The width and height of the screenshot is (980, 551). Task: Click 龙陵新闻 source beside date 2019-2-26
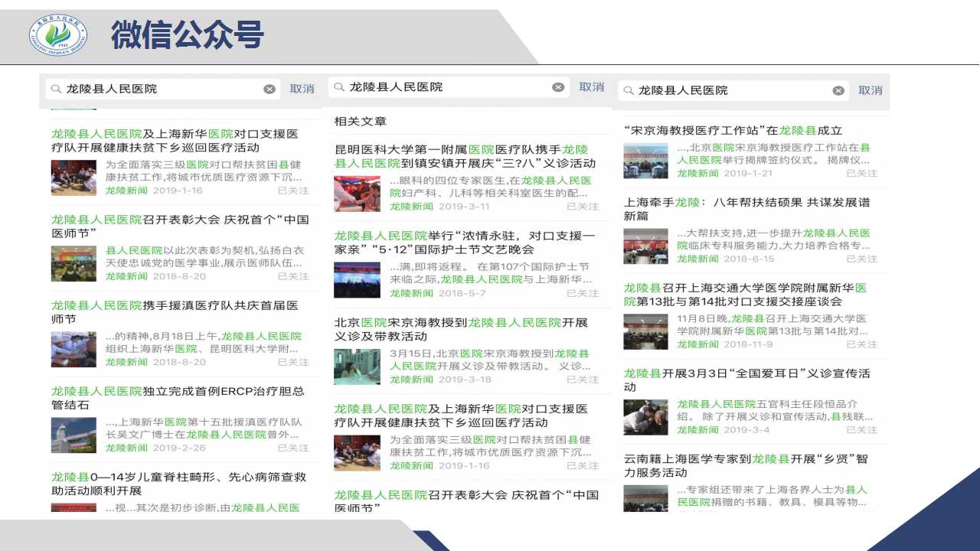coord(126,448)
